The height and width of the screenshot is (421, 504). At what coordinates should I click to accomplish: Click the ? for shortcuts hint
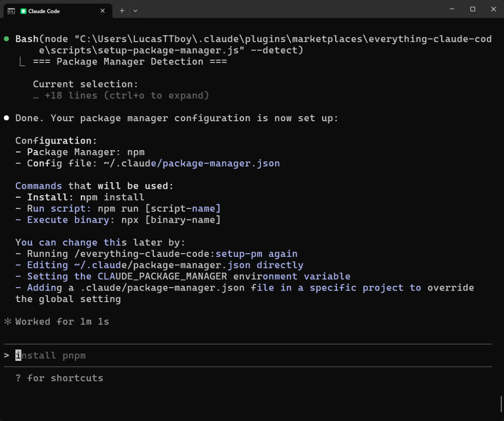[59, 378]
